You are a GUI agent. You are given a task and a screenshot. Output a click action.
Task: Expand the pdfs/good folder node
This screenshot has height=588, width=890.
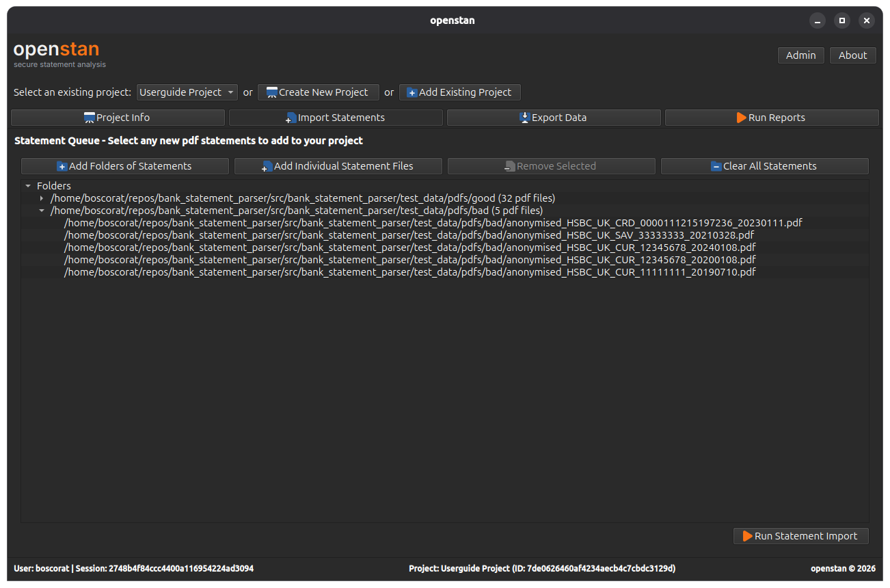pos(42,198)
